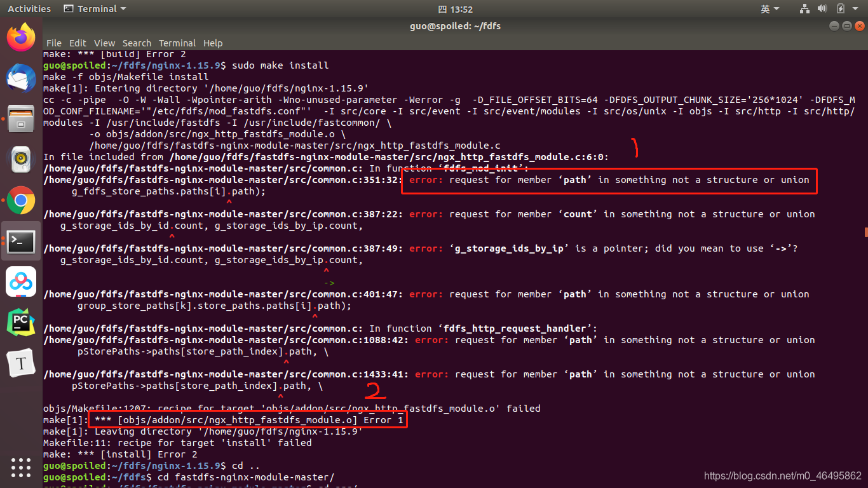The image size is (868, 488).
Task: Open the File menu
Action: tap(54, 43)
